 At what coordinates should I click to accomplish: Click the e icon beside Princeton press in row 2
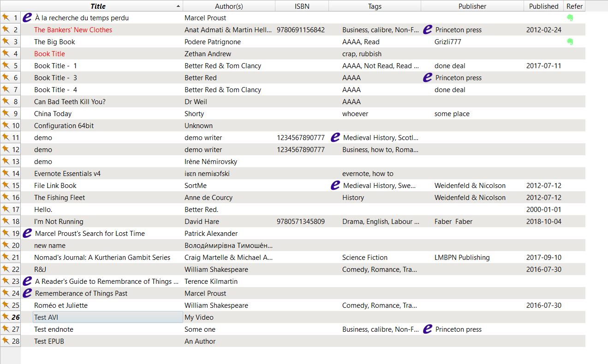point(428,30)
